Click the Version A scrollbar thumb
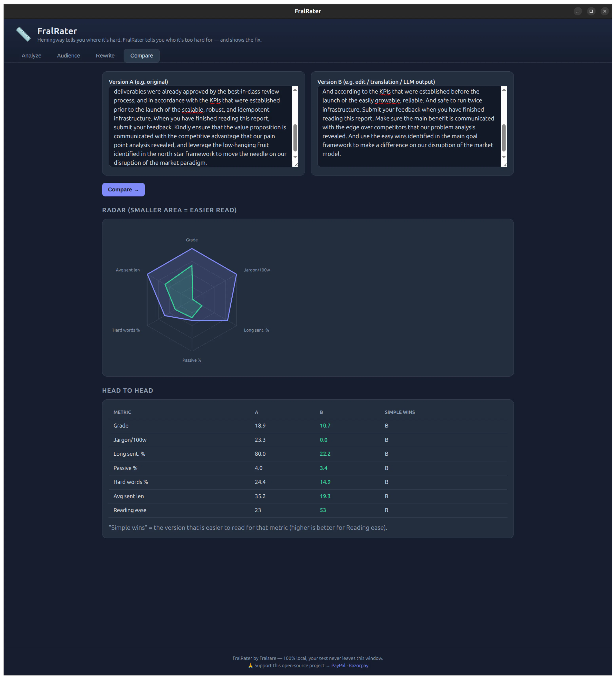Viewport: 616px width, 679px height. (295, 138)
